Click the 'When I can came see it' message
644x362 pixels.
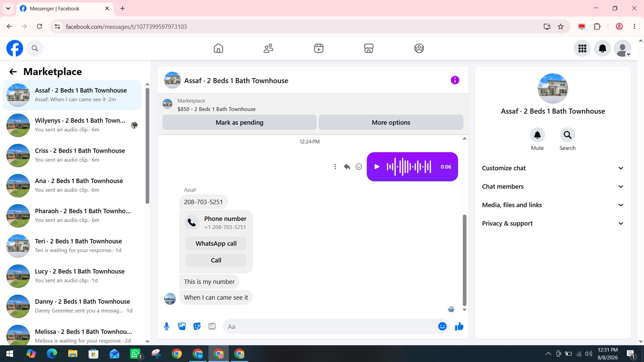[216, 297]
